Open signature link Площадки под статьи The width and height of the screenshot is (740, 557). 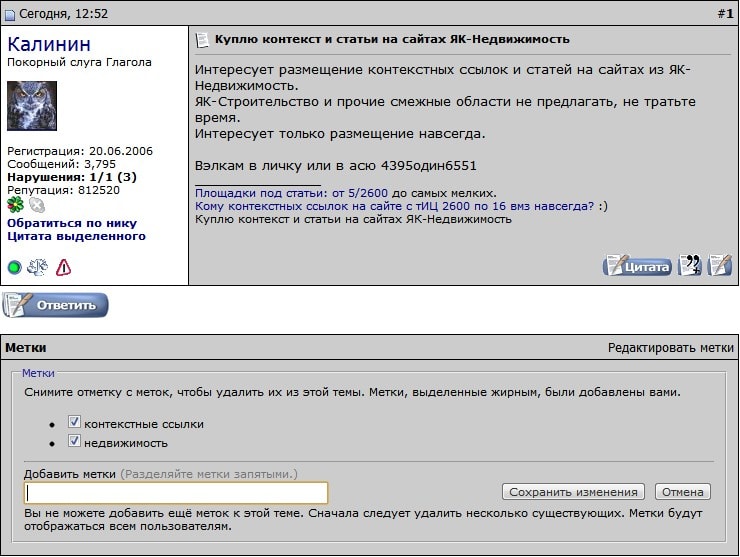pyautogui.click(x=291, y=193)
